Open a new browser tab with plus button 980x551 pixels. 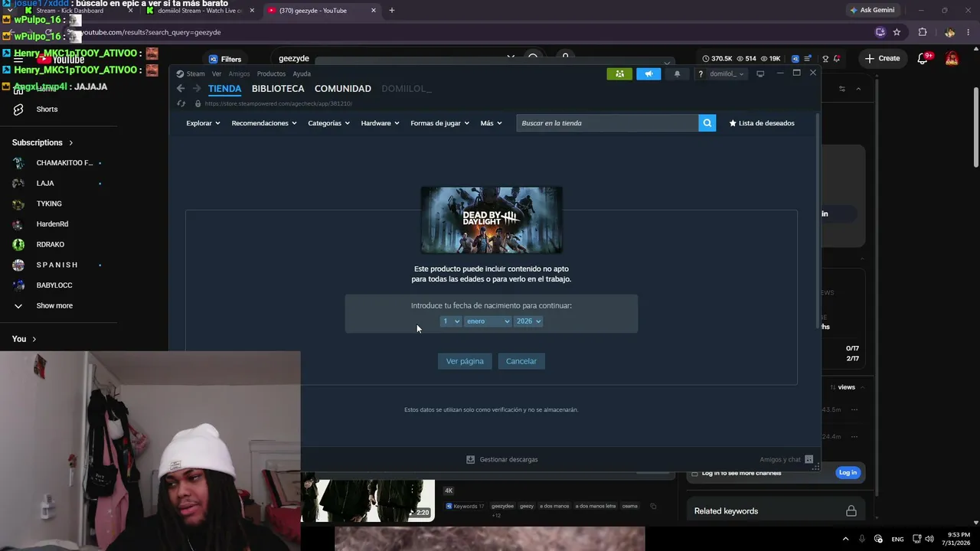(392, 11)
